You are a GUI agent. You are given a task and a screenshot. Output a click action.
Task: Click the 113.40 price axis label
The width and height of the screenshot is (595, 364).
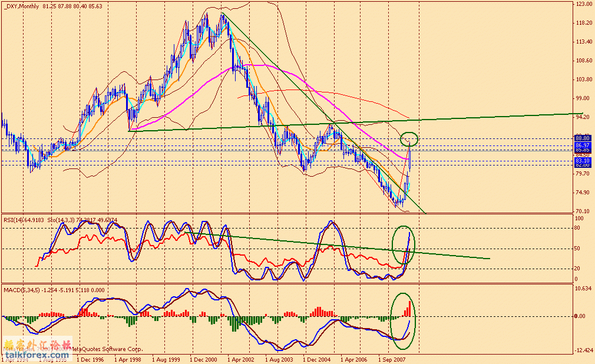coord(584,42)
